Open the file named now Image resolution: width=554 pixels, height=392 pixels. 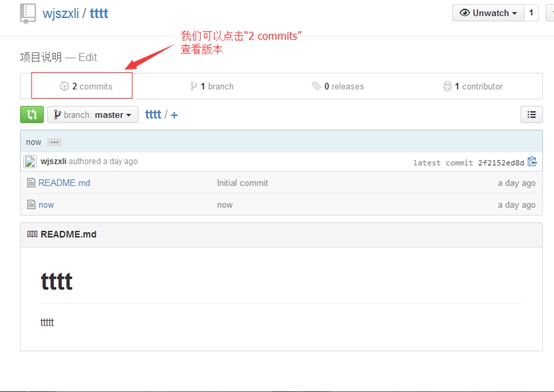coord(46,205)
